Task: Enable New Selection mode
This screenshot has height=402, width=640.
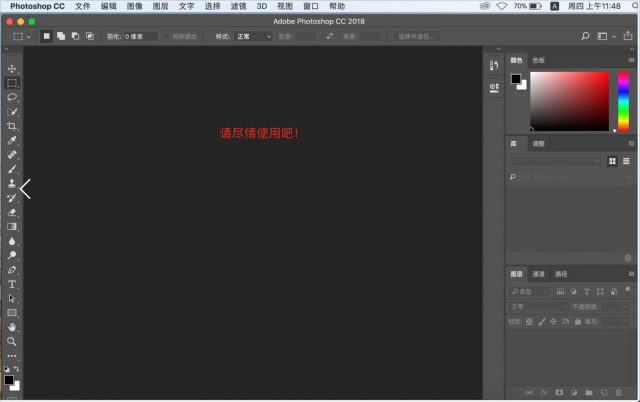Action: [x=47, y=36]
